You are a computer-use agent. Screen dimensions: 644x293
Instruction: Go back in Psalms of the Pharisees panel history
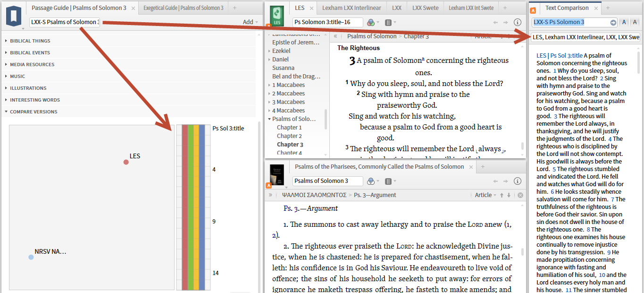[x=495, y=181]
